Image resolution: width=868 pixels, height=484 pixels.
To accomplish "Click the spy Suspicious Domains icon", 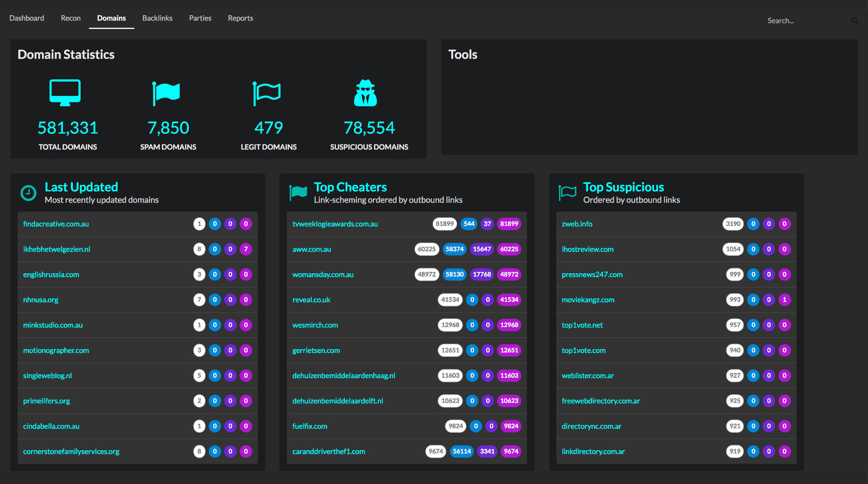I will coord(365,93).
